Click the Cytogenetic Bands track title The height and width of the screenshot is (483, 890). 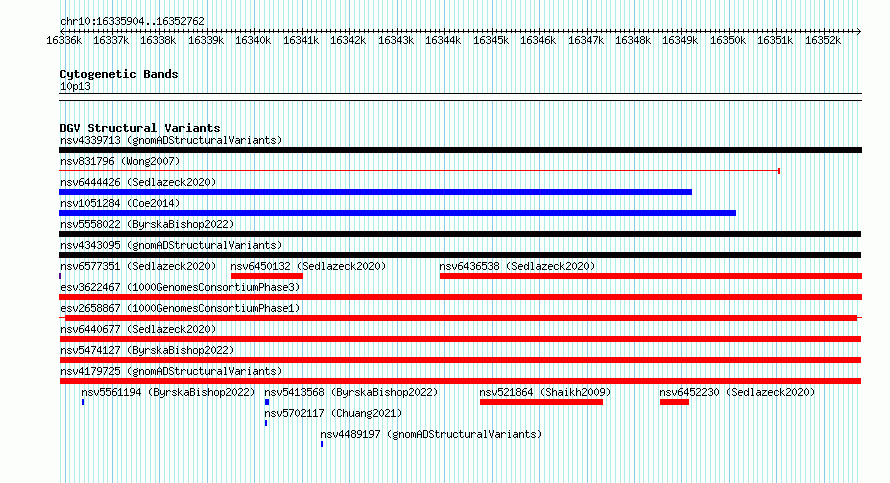(x=119, y=74)
